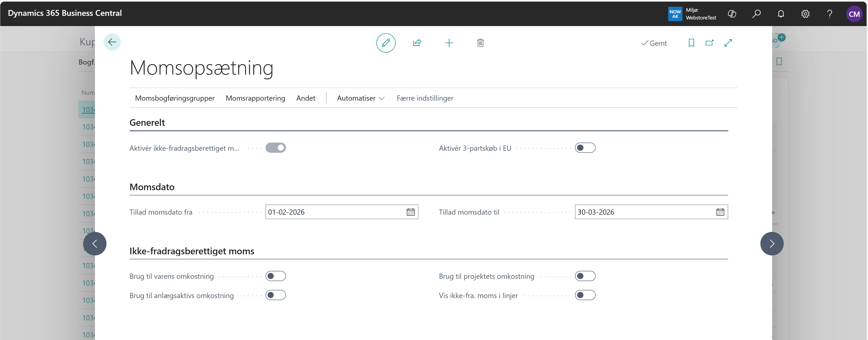Click the trash delete icon

[x=480, y=43]
